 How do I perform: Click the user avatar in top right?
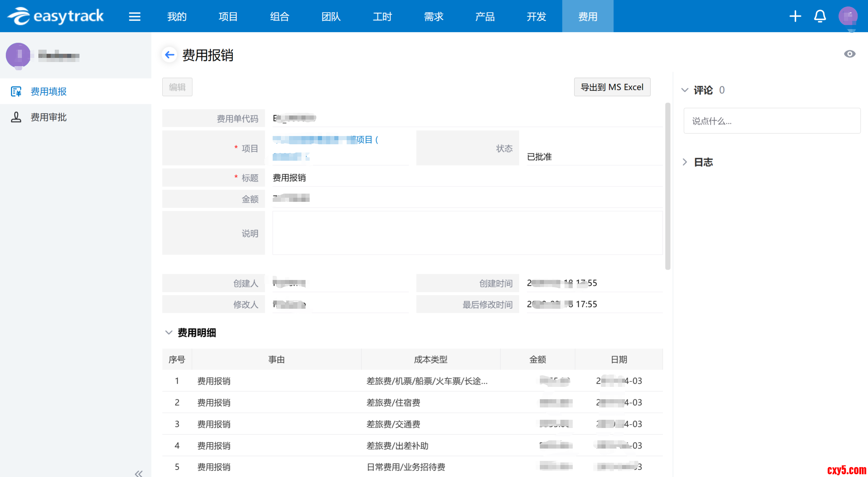848,16
